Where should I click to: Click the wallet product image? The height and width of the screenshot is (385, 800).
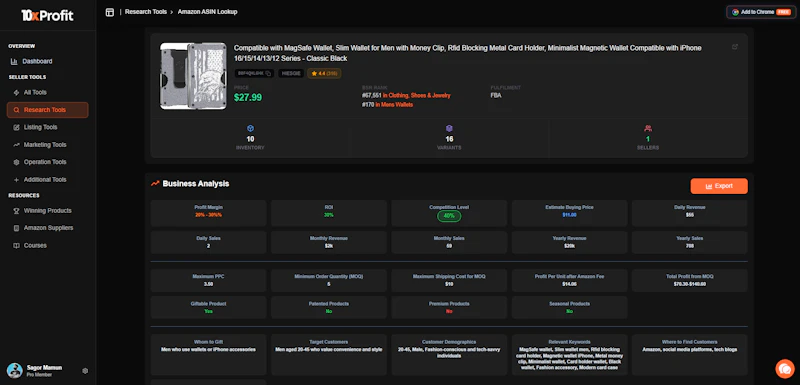pos(193,75)
